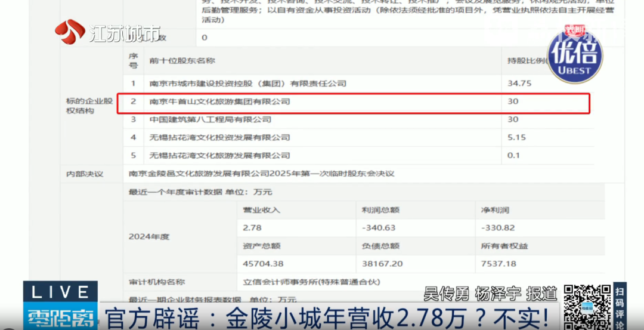Click the LIVE badge
Screen dimensions: 644x330
pyautogui.click(x=60, y=292)
